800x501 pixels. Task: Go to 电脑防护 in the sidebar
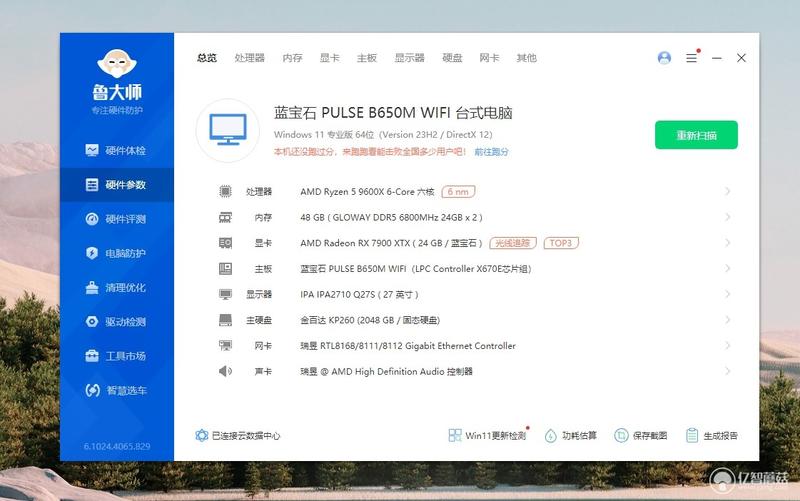116,253
